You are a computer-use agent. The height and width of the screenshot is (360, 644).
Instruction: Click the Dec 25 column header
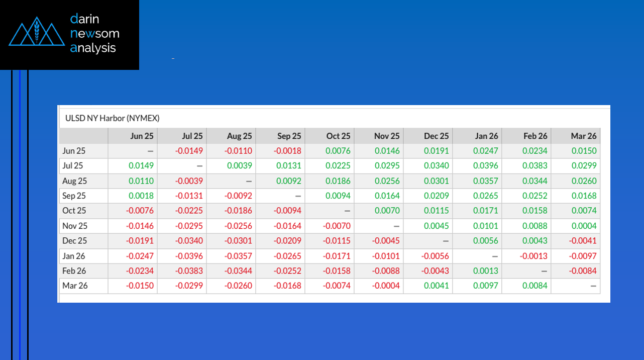[x=437, y=136]
